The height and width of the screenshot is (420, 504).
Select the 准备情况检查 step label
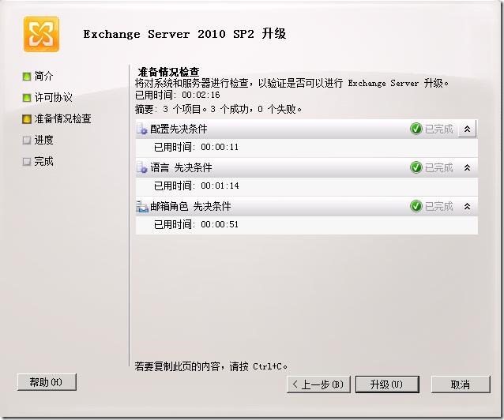[x=62, y=119]
